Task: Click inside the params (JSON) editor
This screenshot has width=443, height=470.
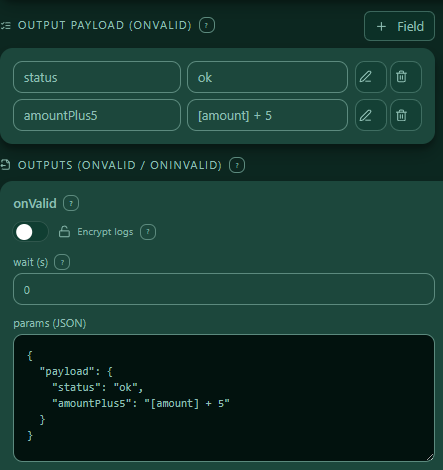Action: point(224,398)
